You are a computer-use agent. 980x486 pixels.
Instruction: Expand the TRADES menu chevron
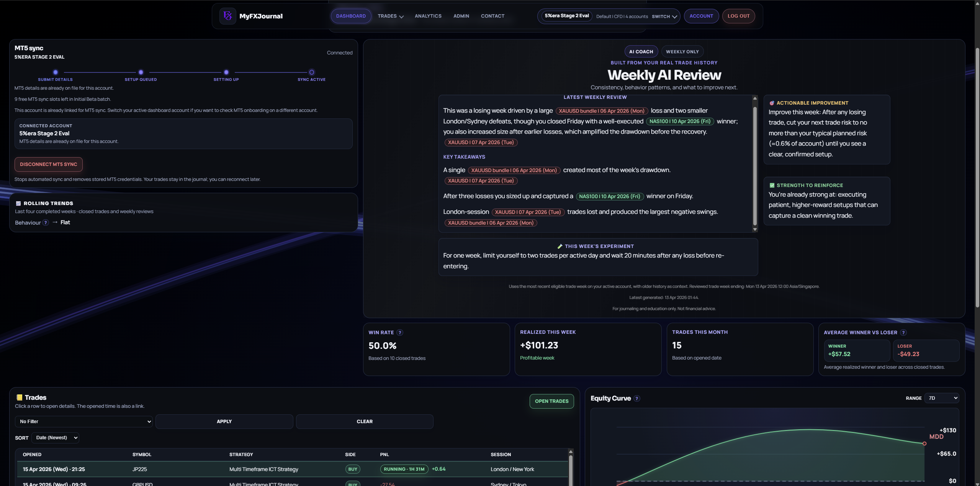click(401, 16)
